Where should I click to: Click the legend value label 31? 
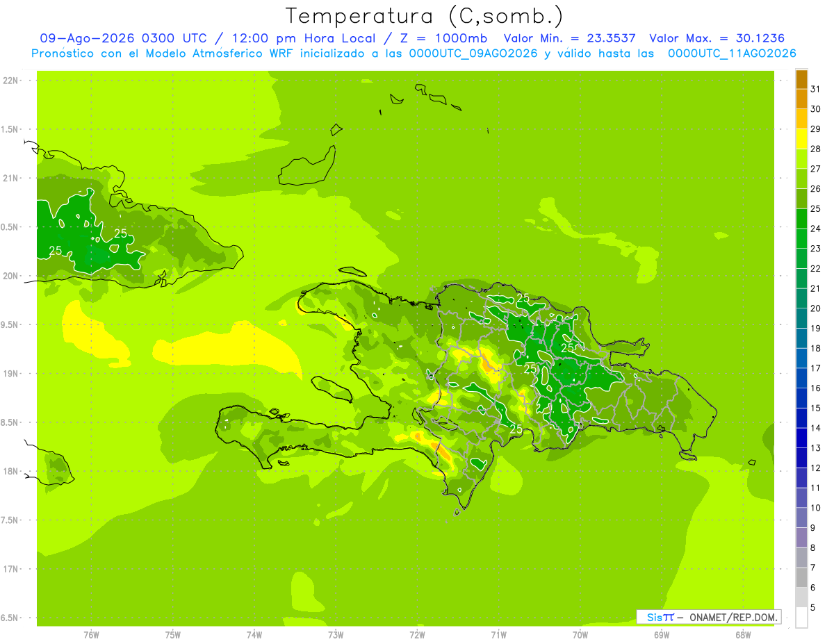click(816, 89)
